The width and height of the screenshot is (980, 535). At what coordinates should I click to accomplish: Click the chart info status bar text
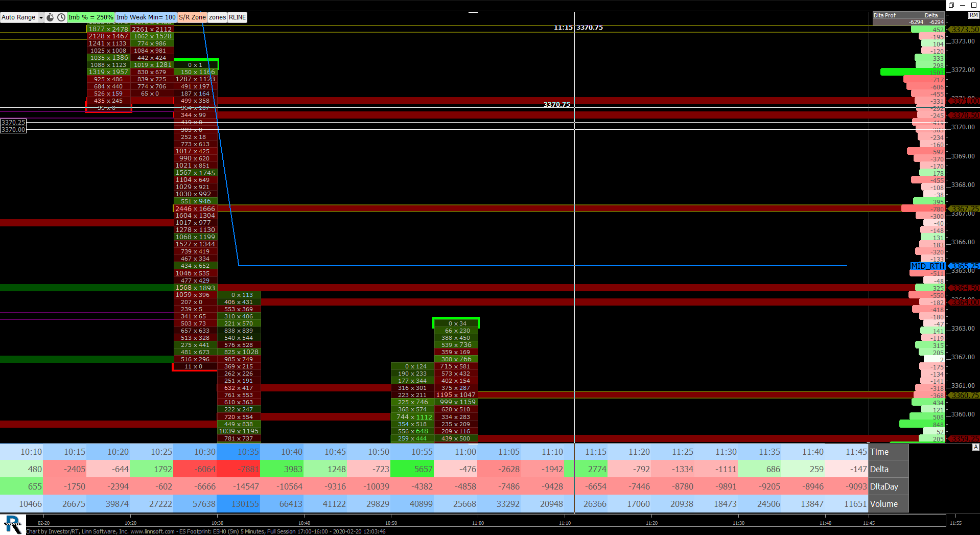point(205,531)
